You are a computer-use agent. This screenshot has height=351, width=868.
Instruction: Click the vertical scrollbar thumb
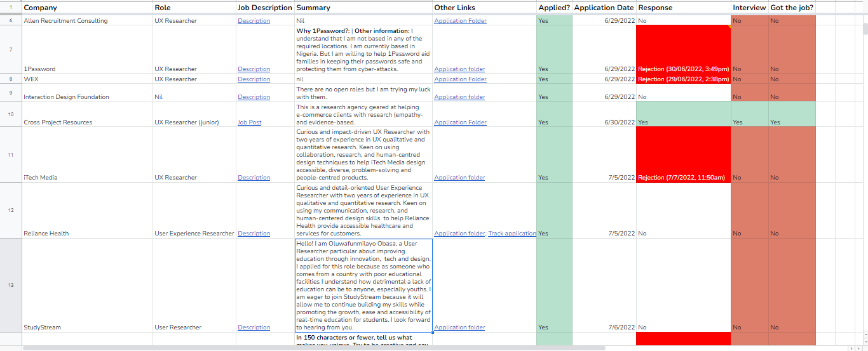point(865,29)
